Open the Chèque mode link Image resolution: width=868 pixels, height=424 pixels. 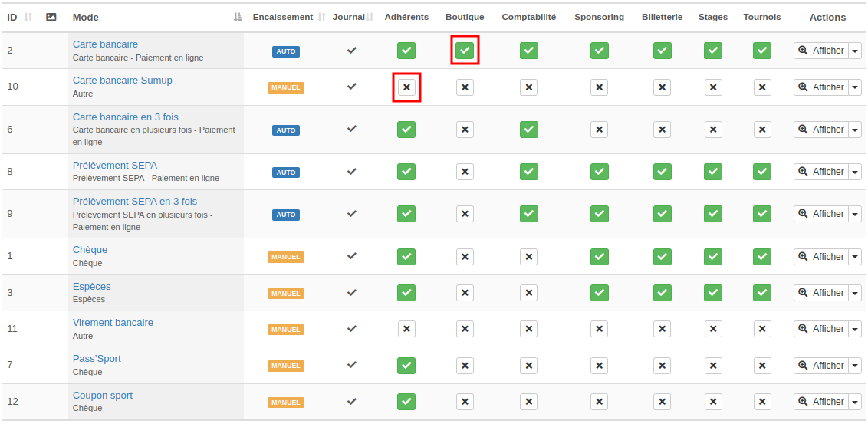[90, 250]
